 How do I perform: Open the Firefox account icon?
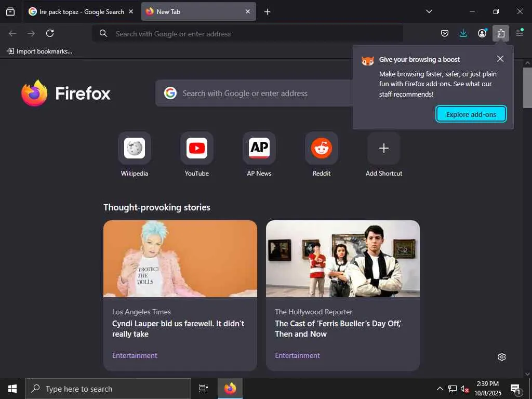point(482,33)
